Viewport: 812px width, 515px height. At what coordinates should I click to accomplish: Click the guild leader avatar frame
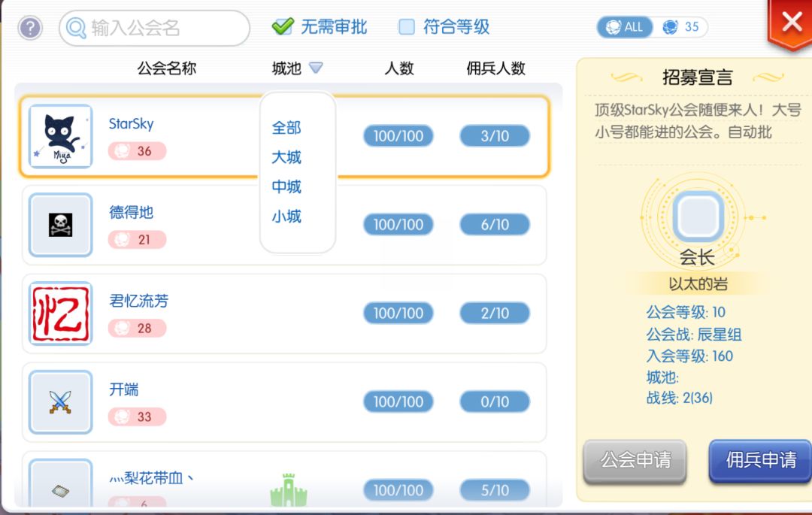697,217
